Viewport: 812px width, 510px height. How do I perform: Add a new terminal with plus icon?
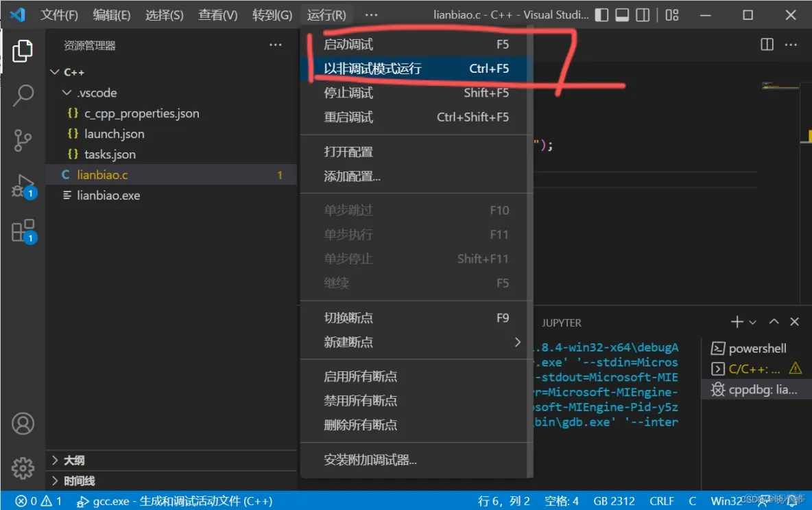click(737, 322)
